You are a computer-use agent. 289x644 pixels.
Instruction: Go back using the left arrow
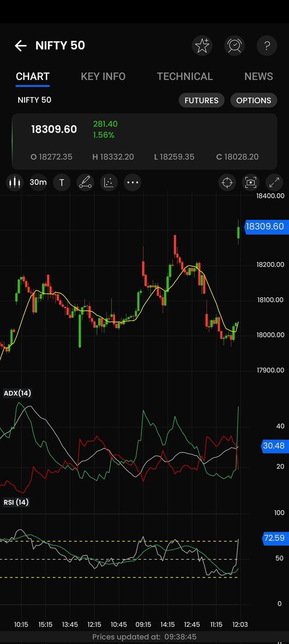point(20,46)
